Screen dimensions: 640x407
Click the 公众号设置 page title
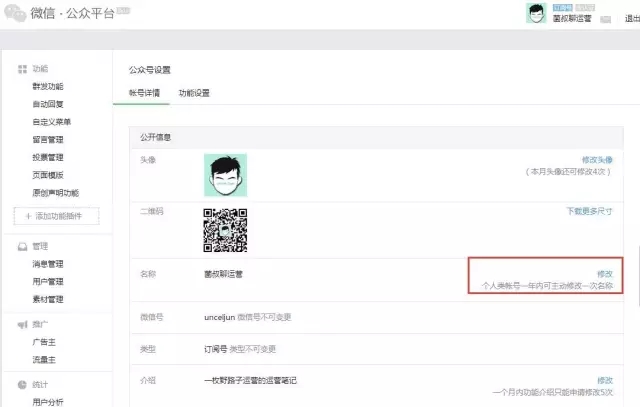tap(149, 70)
